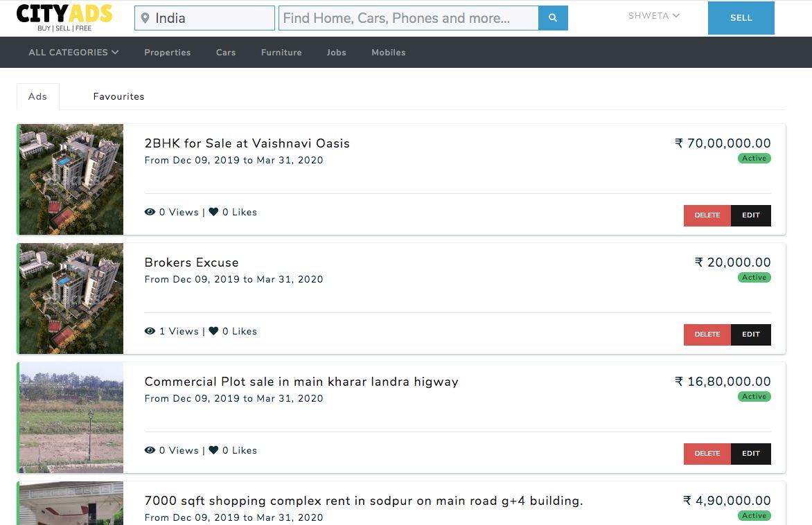Click the ₹ 16,80,000.00 price
This screenshot has height=525, width=812.
723,382
